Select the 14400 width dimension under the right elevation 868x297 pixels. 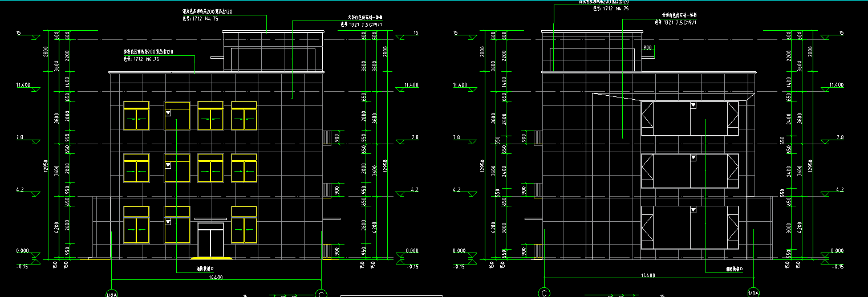coord(648,276)
